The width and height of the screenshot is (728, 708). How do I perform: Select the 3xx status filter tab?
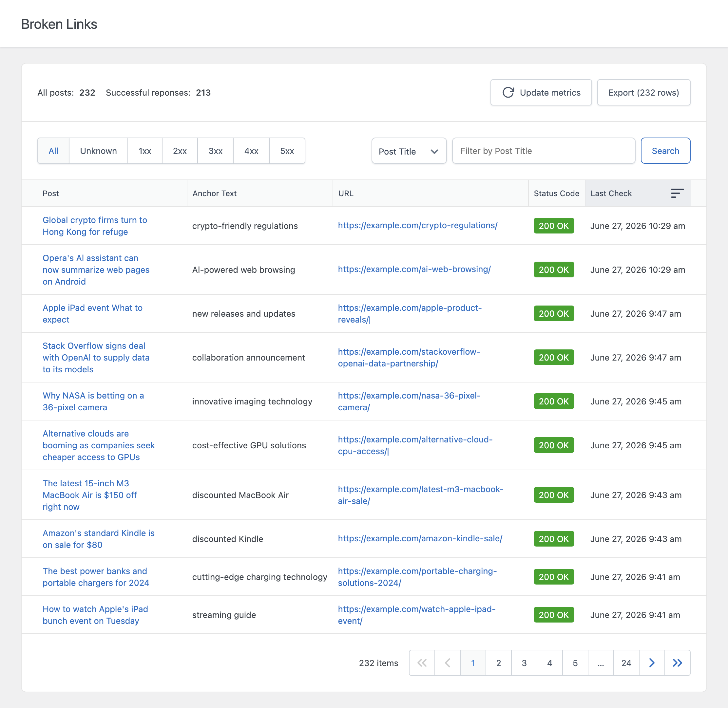(x=215, y=151)
